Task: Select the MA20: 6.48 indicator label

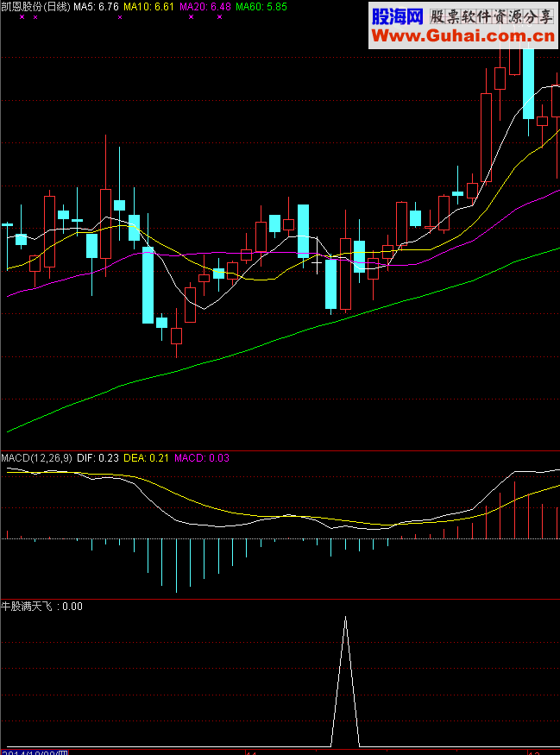Action: point(205,7)
